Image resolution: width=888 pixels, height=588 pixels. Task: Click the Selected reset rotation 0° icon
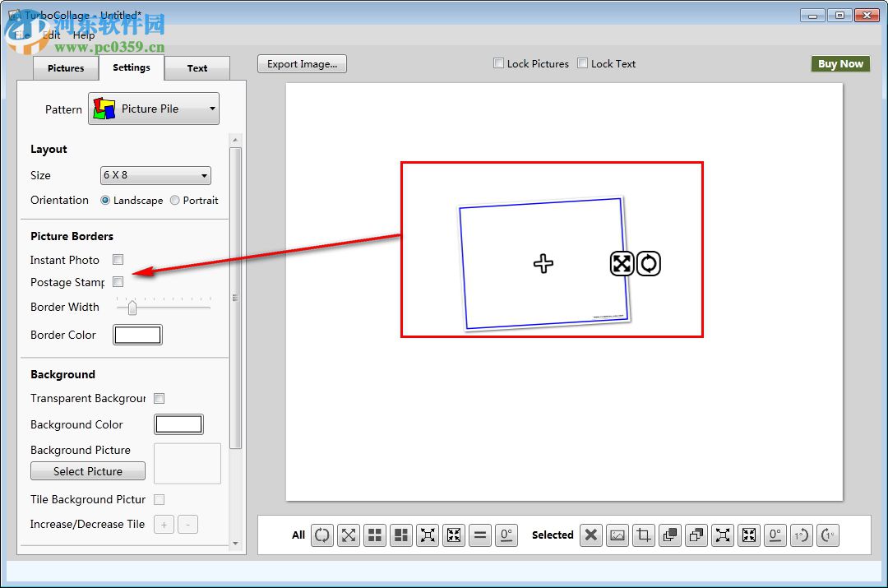[x=775, y=535]
